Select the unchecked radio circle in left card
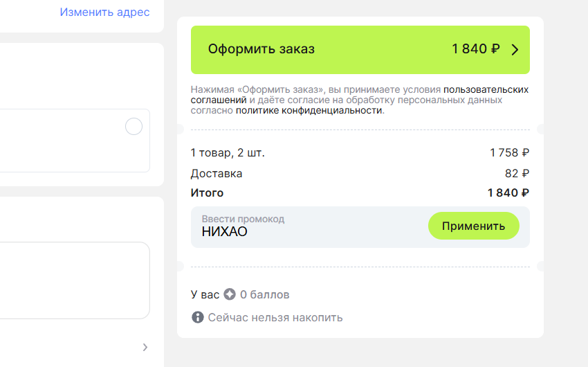This screenshot has height=367, width=588. (134, 127)
